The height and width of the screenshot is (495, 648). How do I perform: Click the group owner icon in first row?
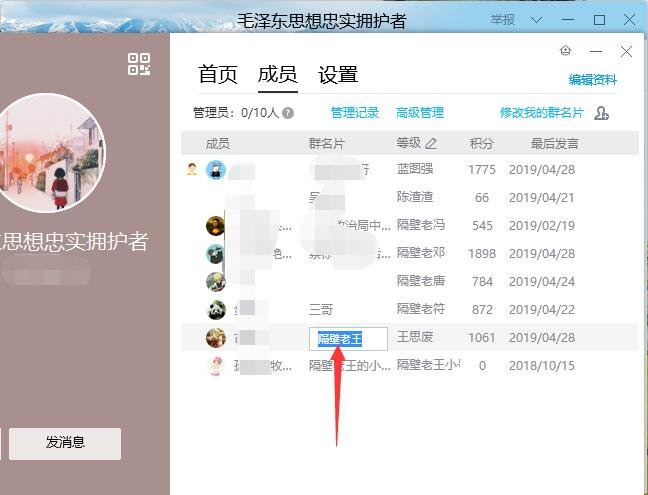(x=191, y=169)
